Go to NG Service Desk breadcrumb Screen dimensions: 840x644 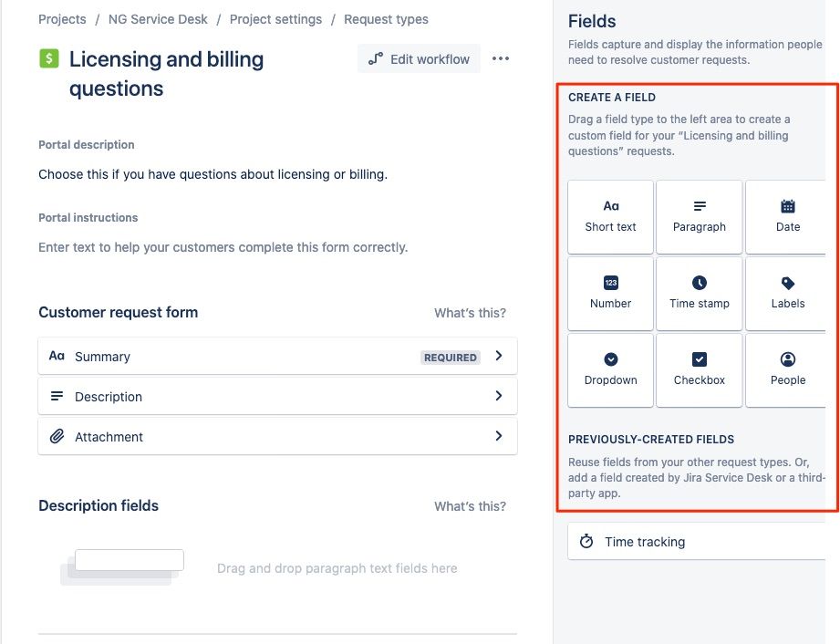point(158,19)
